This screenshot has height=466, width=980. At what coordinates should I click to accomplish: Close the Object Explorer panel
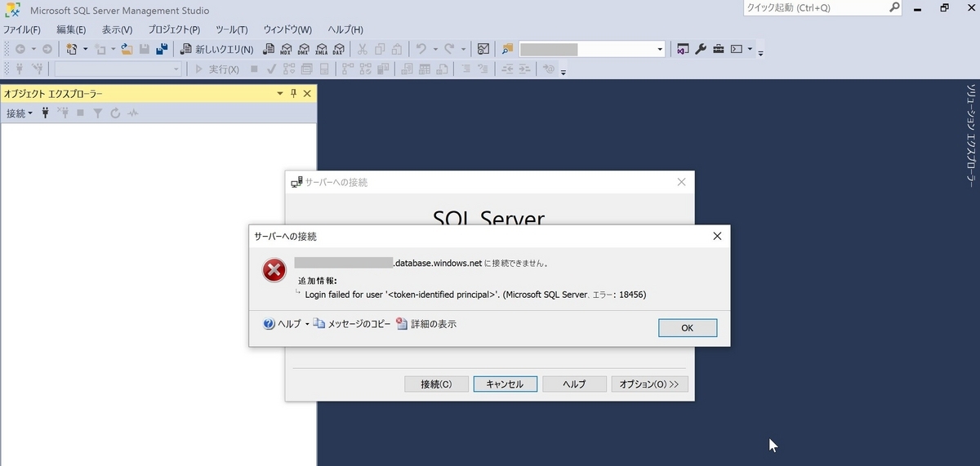click(x=307, y=94)
